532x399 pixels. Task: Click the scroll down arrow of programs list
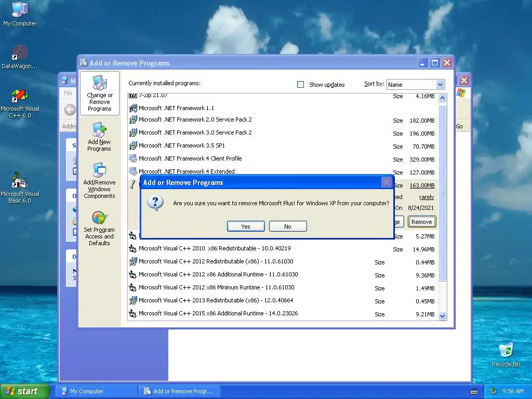pyautogui.click(x=442, y=316)
